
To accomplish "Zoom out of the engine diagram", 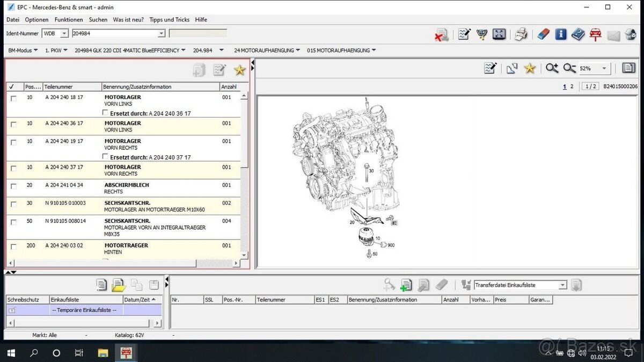I will 569,68.
